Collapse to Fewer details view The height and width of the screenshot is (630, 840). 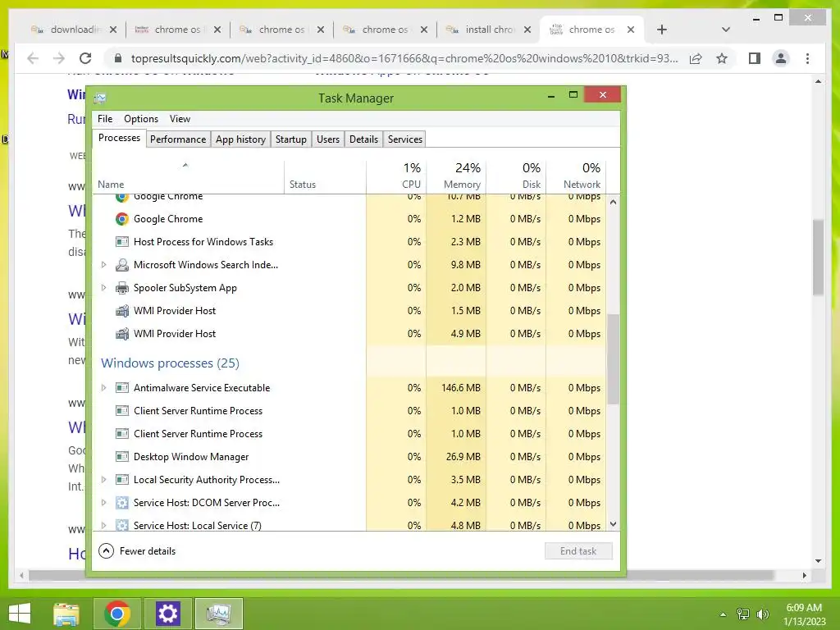point(137,551)
